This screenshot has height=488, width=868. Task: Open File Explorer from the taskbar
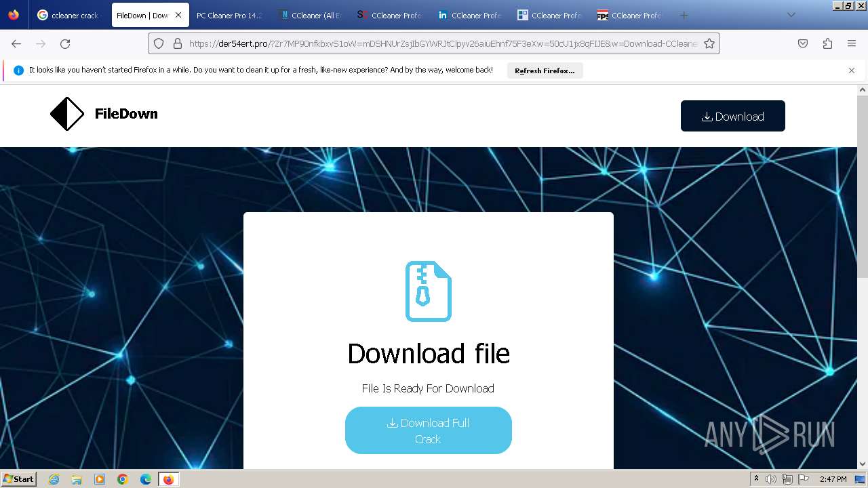(77, 479)
